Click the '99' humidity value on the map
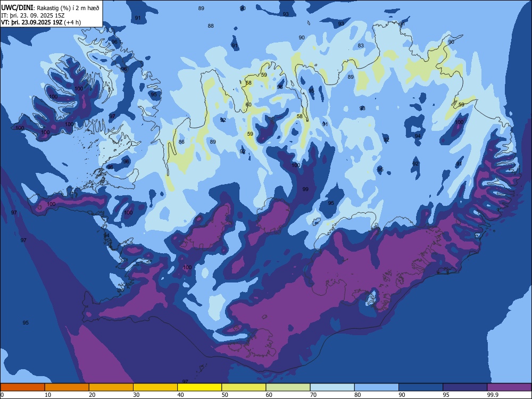Viewport: 532px width, 399px height. click(x=305, y=189)
